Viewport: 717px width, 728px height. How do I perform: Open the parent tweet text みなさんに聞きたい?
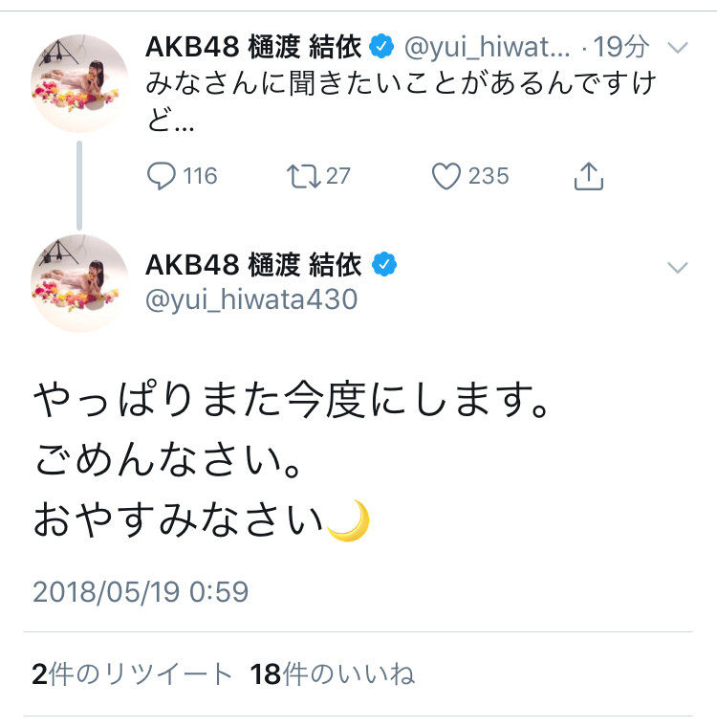(x=401, y=101)
